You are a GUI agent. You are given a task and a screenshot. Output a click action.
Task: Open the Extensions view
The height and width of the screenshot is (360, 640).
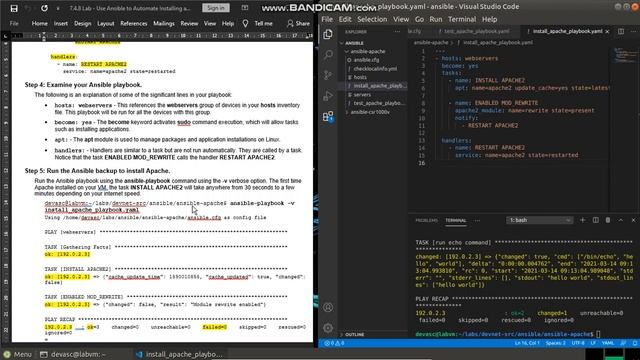[328, 117]
